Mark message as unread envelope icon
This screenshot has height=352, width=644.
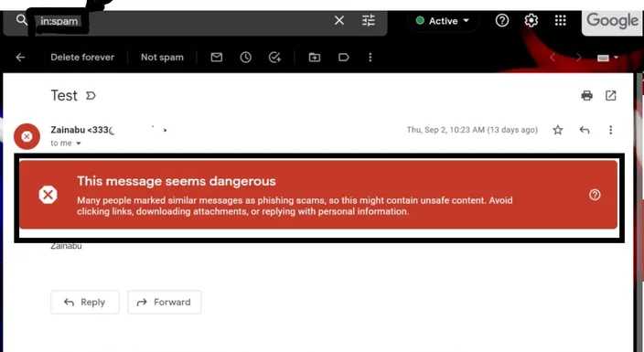point(217,58)
